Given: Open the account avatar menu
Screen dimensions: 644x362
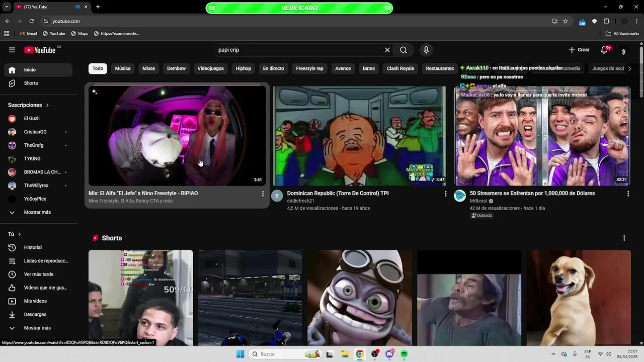Looking at the screenshot, I should [x=624, y=50].
